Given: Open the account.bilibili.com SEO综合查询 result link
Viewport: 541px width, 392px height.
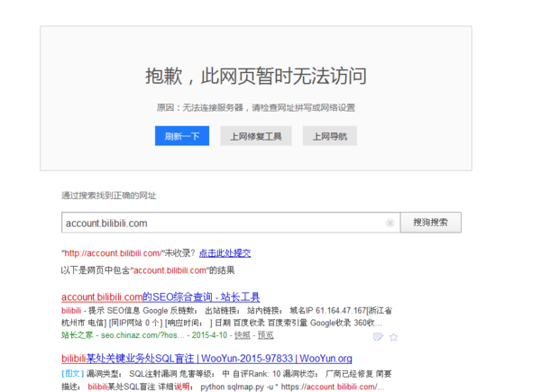Looking at the screenshot, I should [160, 296].
